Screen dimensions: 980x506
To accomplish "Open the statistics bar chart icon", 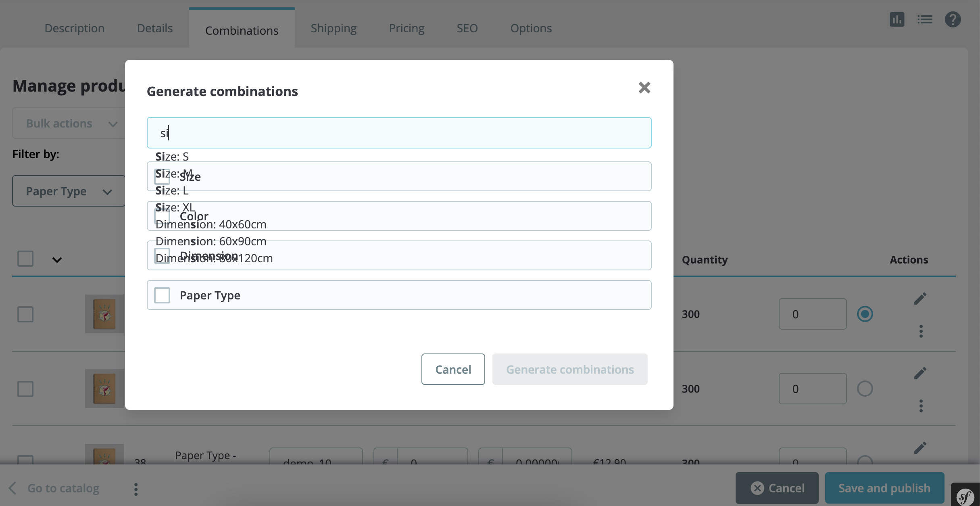I will [x=897, y=19].
